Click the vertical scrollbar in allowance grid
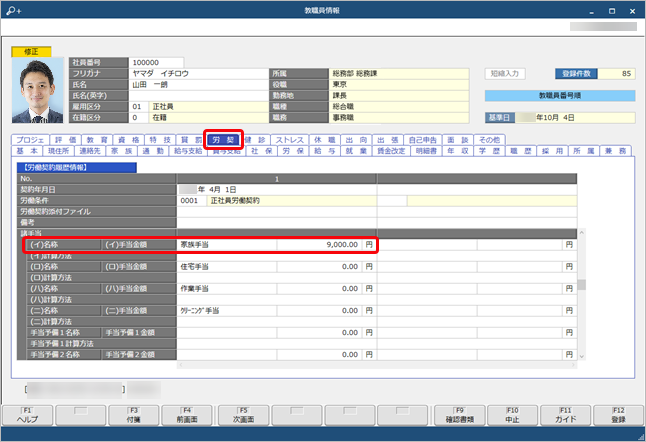This screenshot has height=442, width=646. [582, 284]
